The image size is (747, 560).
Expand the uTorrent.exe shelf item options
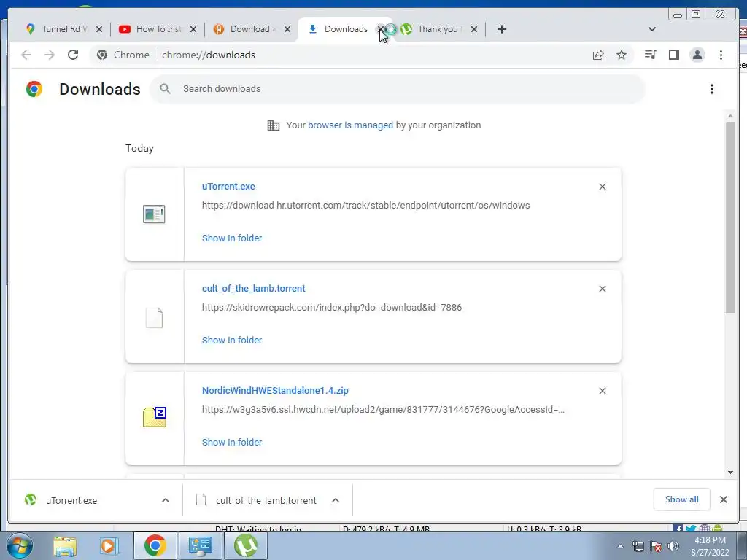[166, 500]
